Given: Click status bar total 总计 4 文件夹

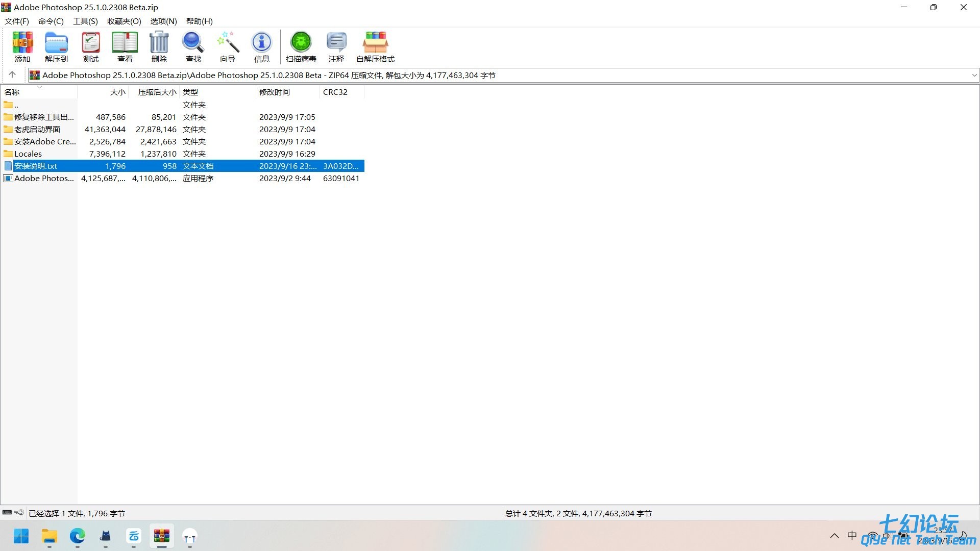Looking at the screenshot, I should [x=529, y=513].
